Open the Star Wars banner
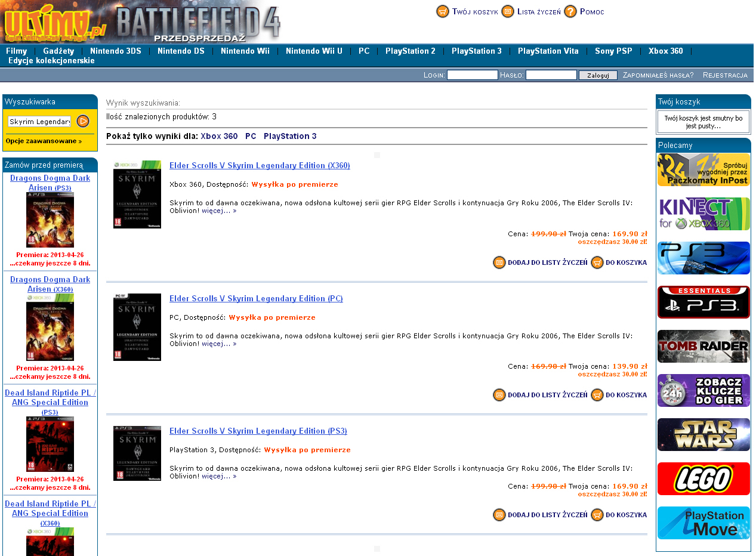The height and width of the screenshot is (556, 756). [x=703, y=435]
